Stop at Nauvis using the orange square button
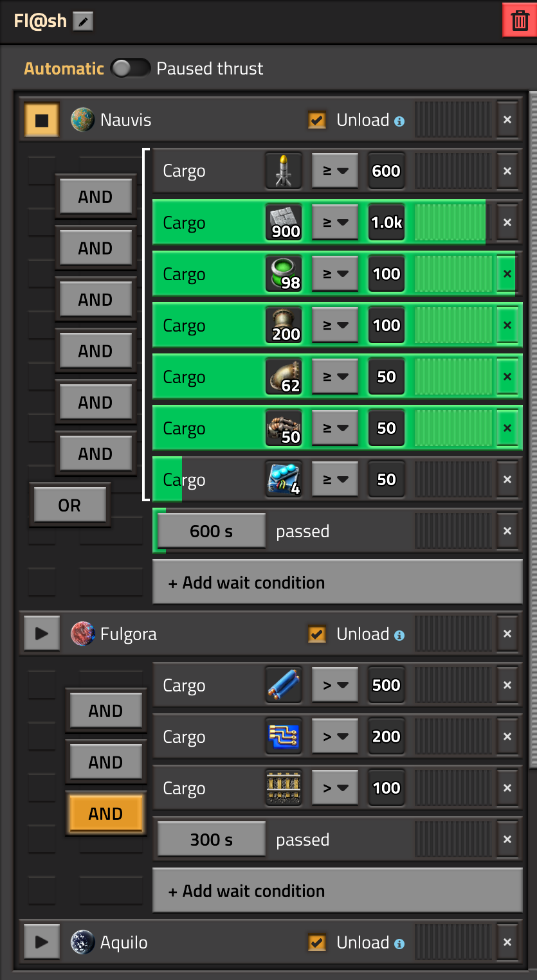 pos(42,120)
